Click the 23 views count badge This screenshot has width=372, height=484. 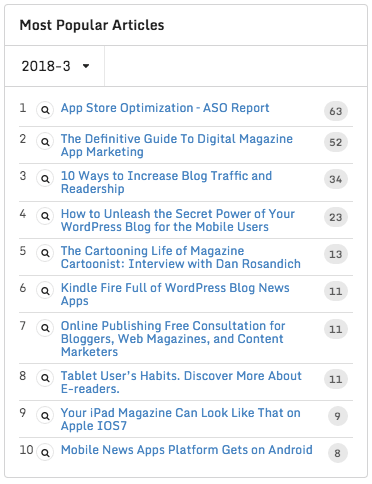[336, 217]
